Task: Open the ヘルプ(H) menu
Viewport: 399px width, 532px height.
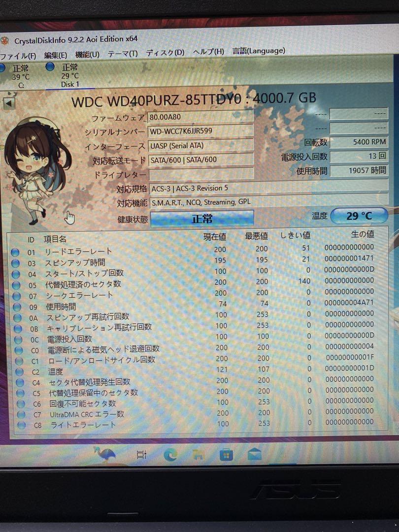Action: [x=208, y=52]
